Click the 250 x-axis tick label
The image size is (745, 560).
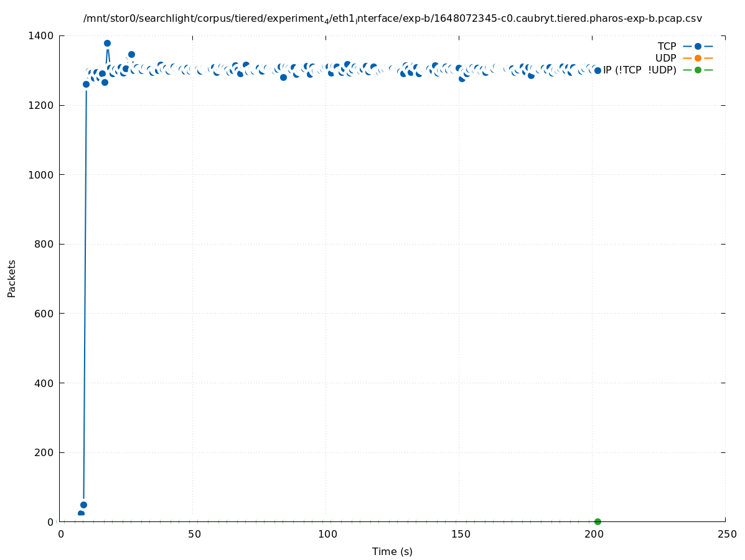coord(726,534)
